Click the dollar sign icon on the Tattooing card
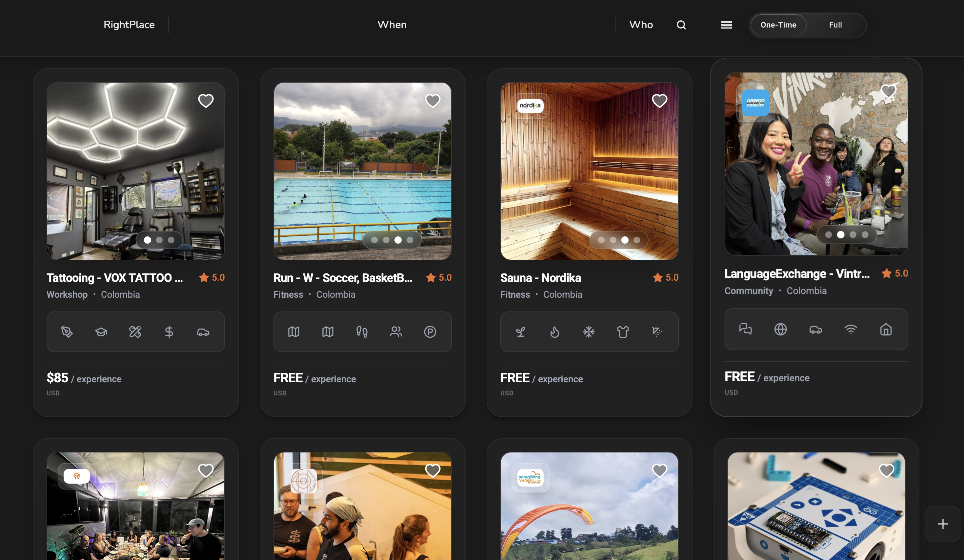The height and width of the screenshot is (560, 964). (170, 332)
